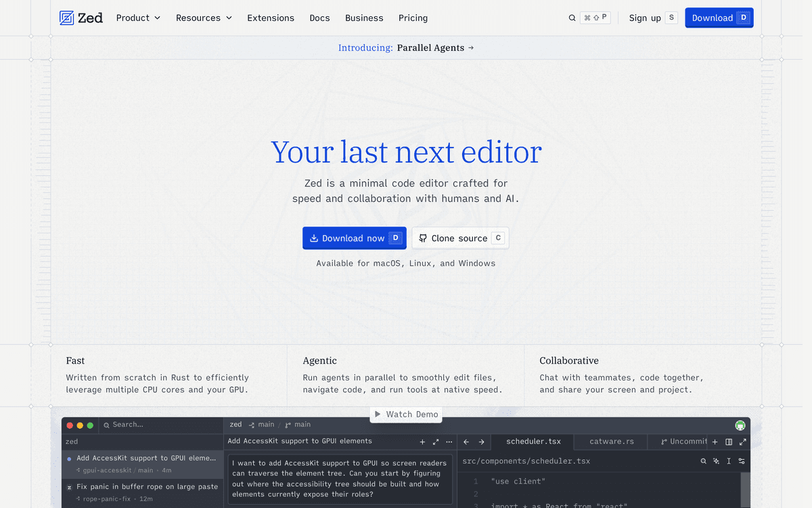Click the green user avatar in editor titlebar

tap(740, 425)
